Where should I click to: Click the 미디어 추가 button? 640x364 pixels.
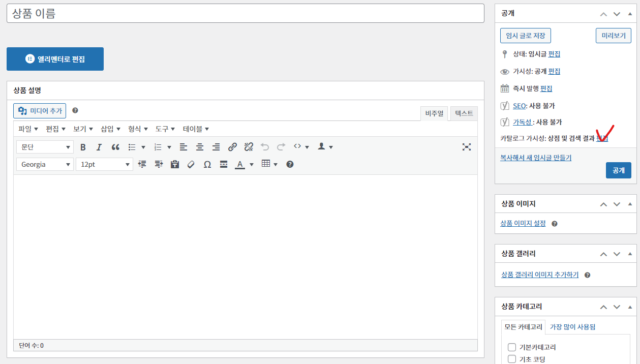click(x=40, y=111)
